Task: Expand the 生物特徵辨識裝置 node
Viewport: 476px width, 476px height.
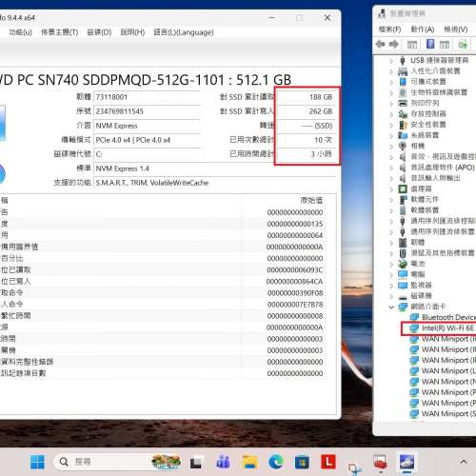Action: pyautogui.click(x=391, y=92)
